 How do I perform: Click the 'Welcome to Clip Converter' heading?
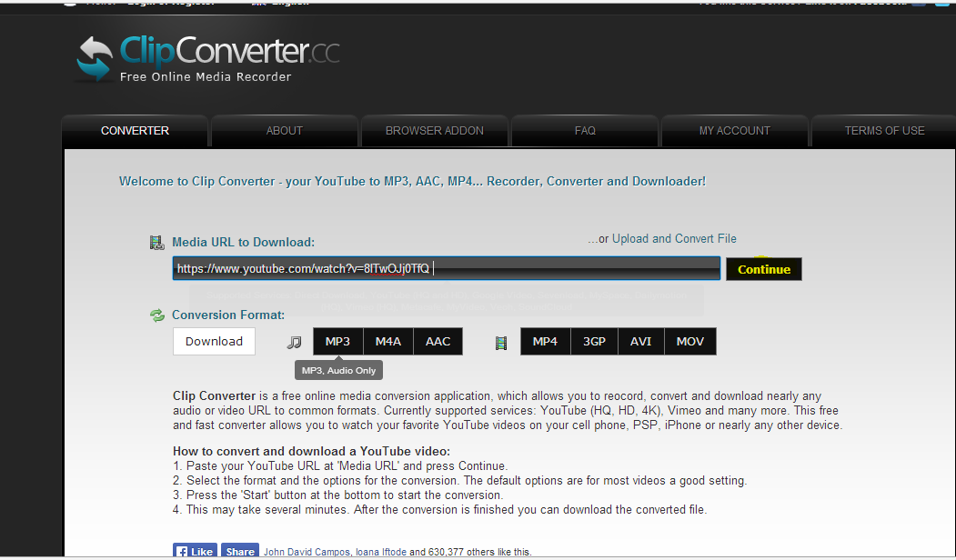point(412,181)
